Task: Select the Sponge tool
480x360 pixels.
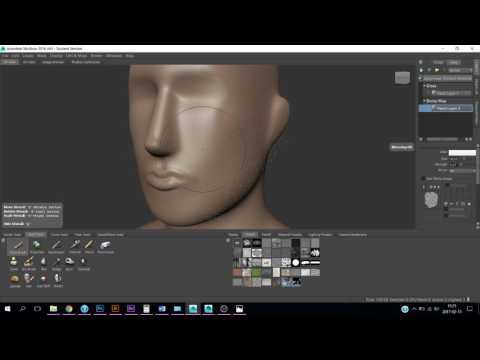Action: pyautogui.click(x=15, y=280)
